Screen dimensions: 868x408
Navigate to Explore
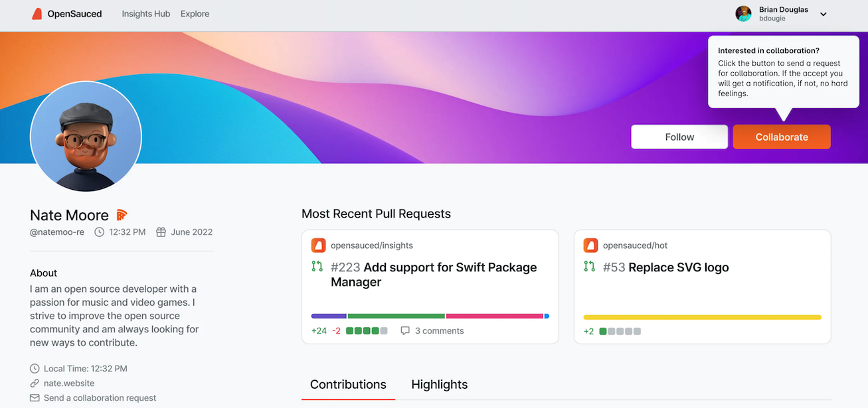tap(195, 13)
